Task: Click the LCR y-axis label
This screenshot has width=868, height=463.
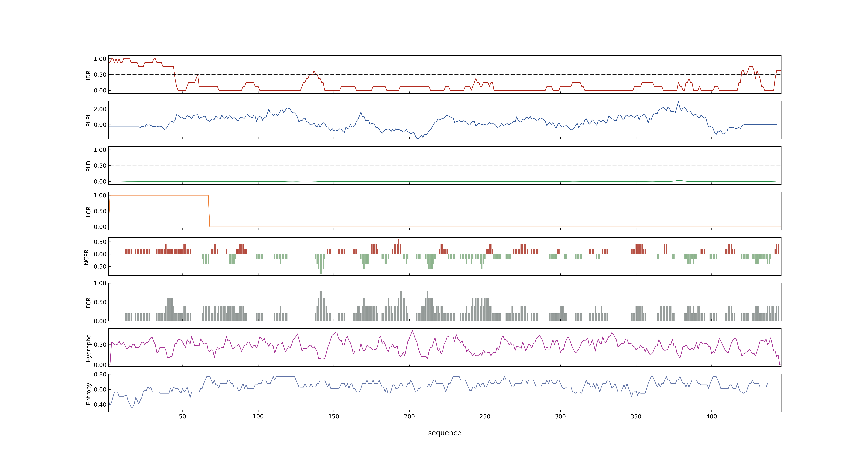Action: point(89,211)
